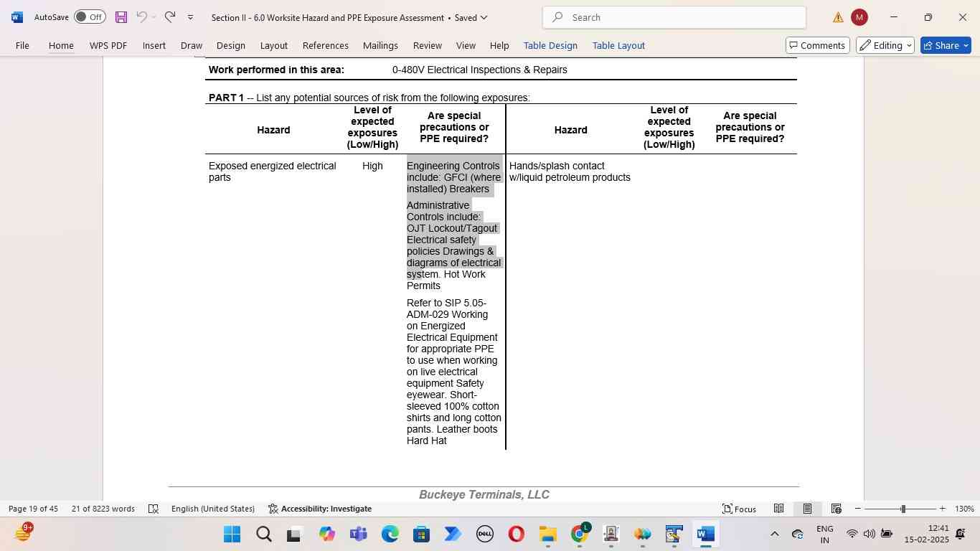
Task: Open the account profile avatar M
Action: pyautogui.click(x=859, y=17)
